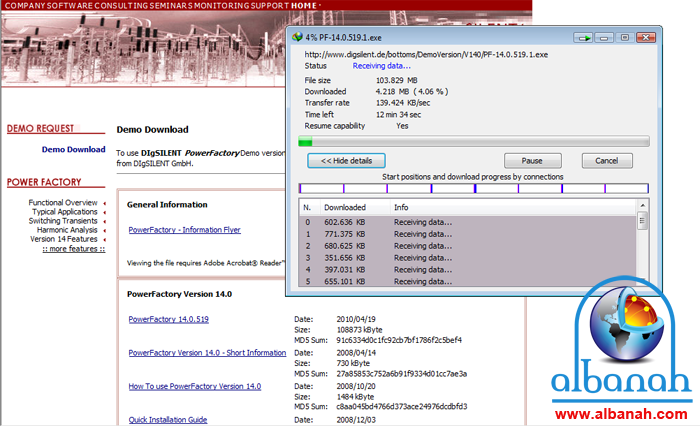Collapse details with Hide details button
700x426 pixels.
(x=345, y=160)
